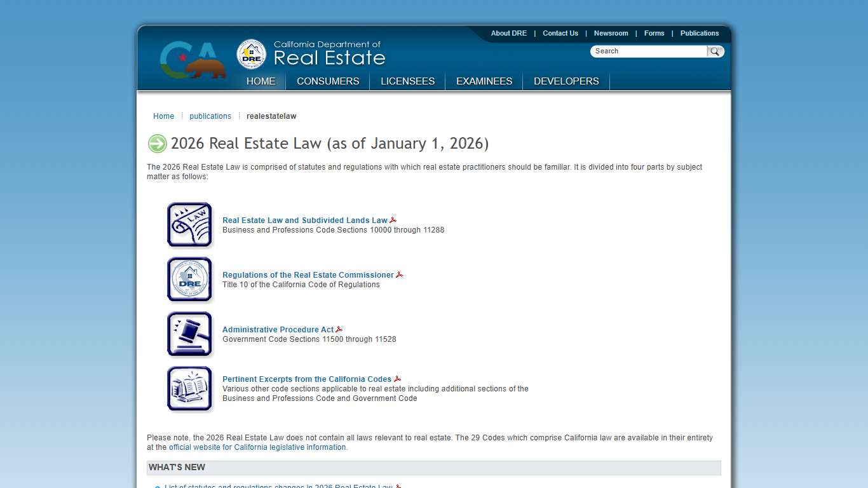Click the Real Estate Law scroll icon
Screen dimensions: 868x488
(189, 224)
